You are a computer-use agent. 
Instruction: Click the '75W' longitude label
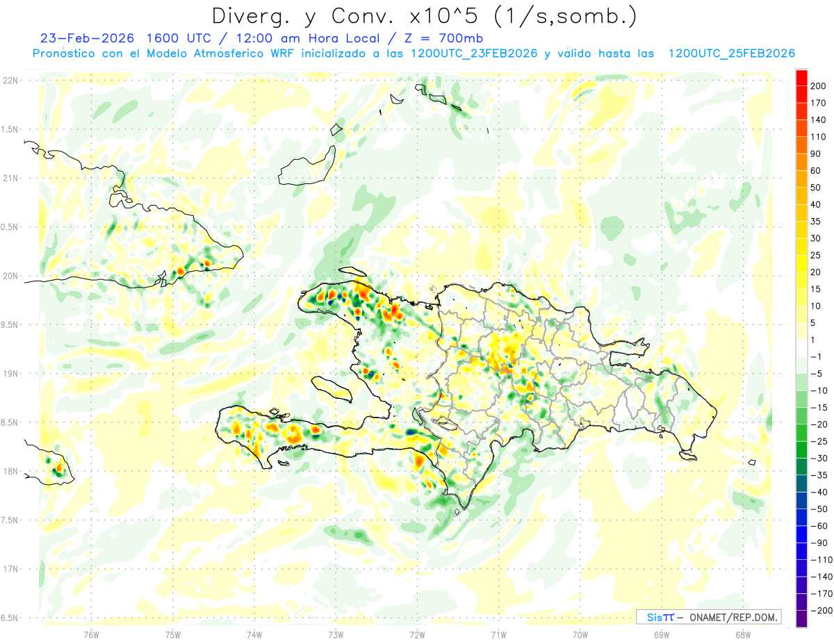tap(173, 634)
